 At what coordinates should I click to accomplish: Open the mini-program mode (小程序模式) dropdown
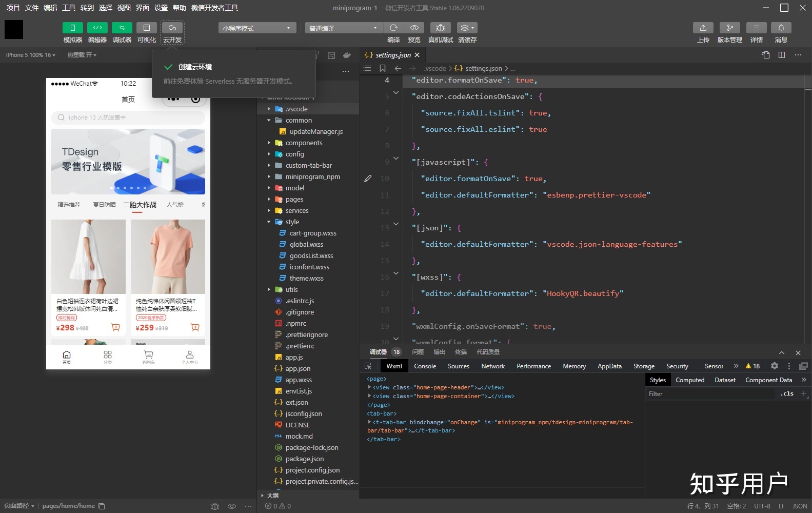coord(258,28)
